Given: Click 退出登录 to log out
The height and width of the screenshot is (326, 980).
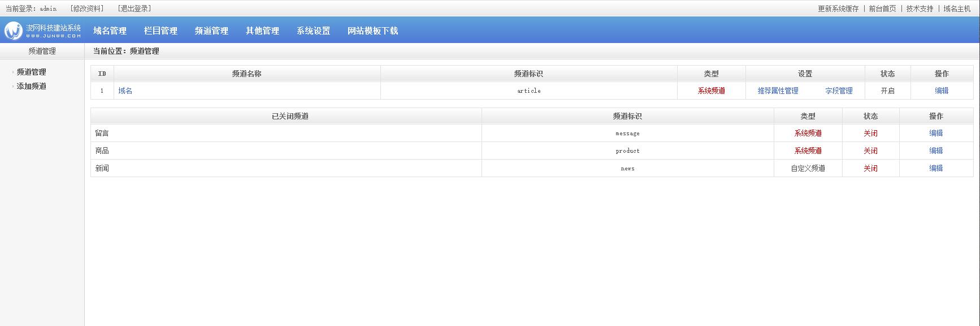Looking at the screenshot, I should tap(135, 8).
